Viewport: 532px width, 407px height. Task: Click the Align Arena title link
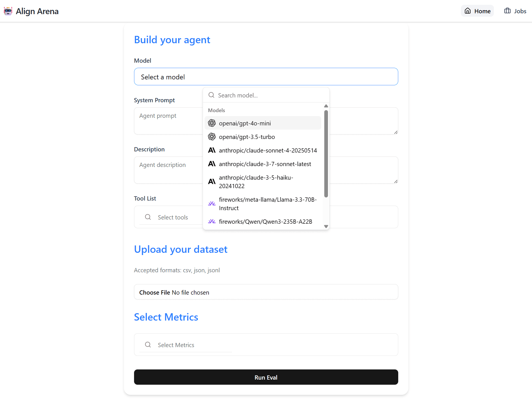[37, 11]
